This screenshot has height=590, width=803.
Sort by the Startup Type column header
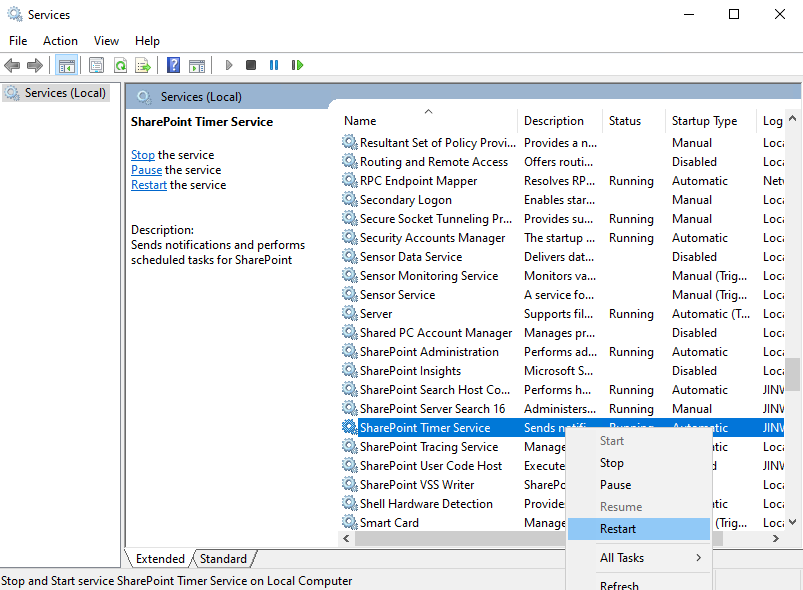tap(711, 121)
